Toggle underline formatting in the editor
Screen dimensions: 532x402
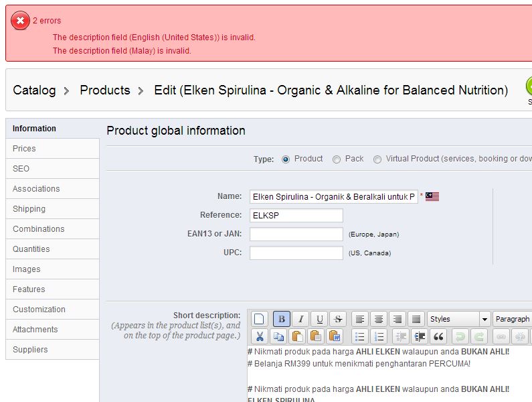coord(319,319)
